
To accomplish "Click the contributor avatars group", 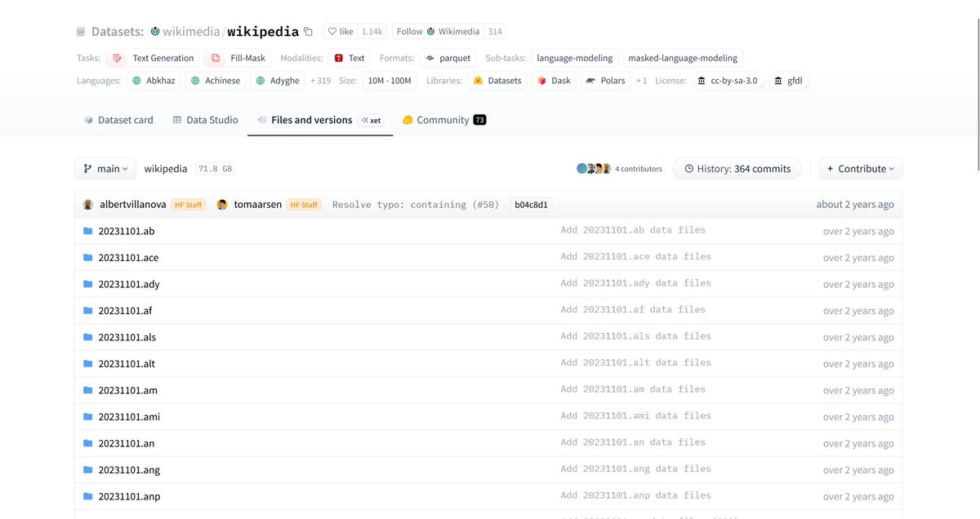I will [594, 169].
